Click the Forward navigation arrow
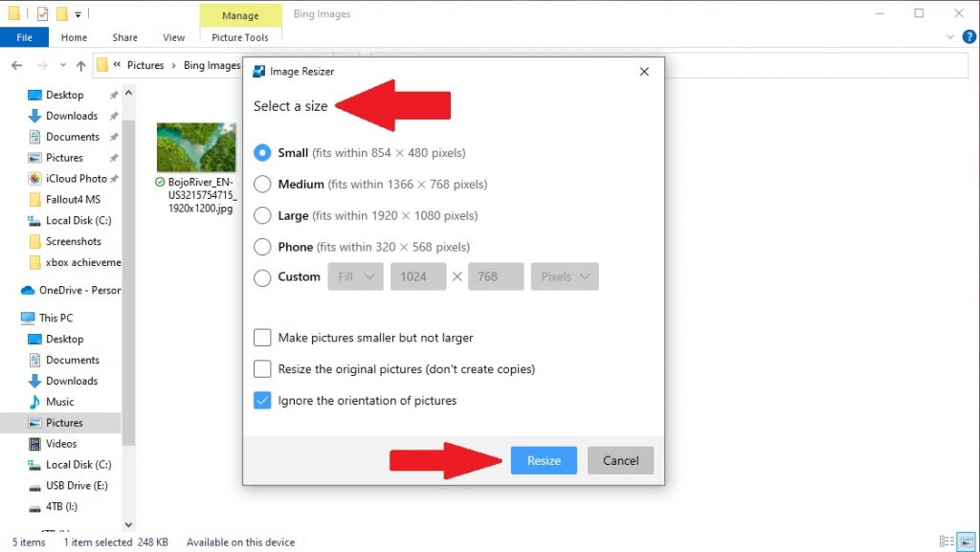The image size is (980, 552). [x=42, y=66]
